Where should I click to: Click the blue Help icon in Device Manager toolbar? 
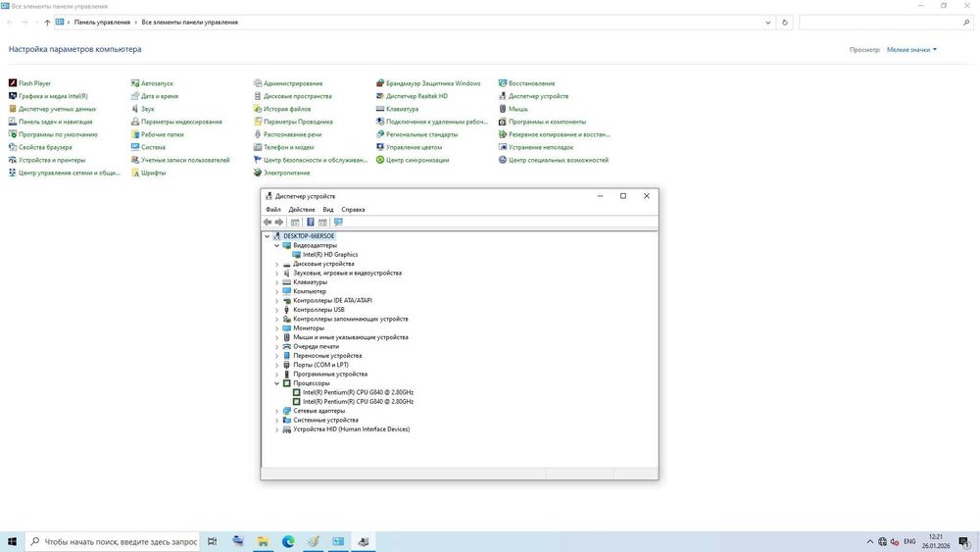(310, 222)
